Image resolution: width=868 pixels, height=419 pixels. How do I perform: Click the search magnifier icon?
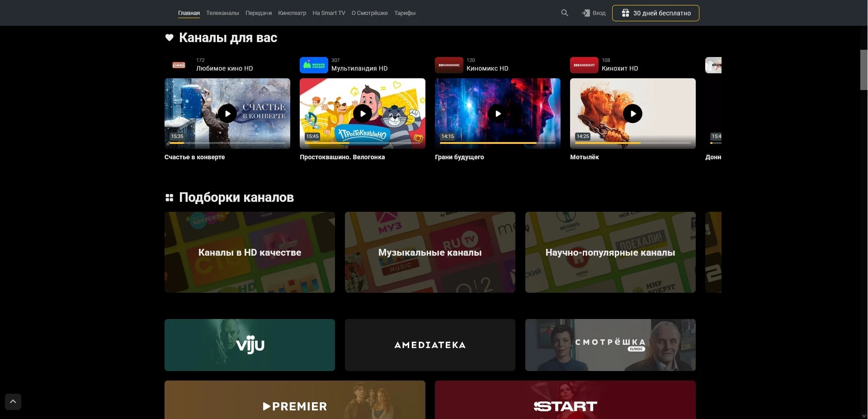tap(565, 13)
